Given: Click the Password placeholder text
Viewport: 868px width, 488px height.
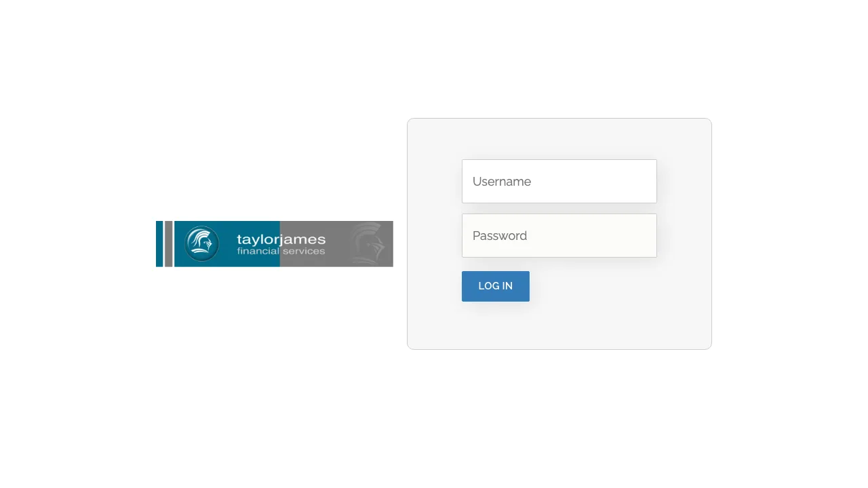Looking at the screenshot, I should pyautogui.click(x=500, y=235).
